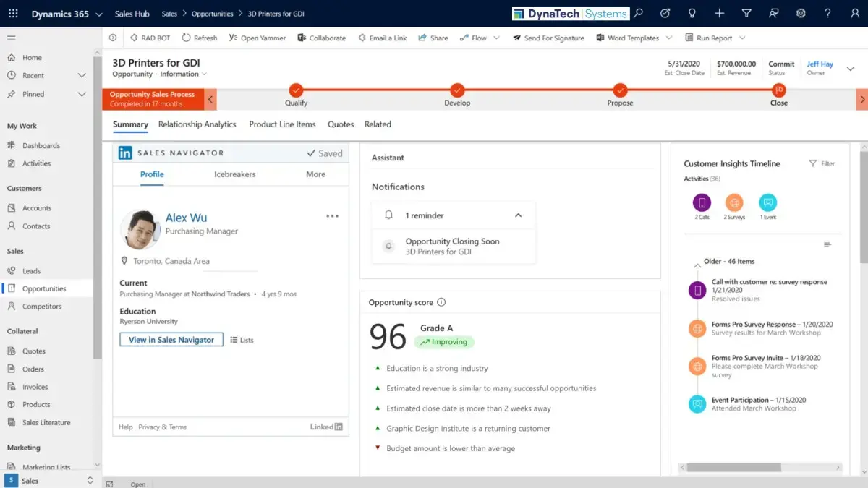Open the Alex Wu profile link
The width and height of the screenshot is (868, 488).
(x=186, y=218)
